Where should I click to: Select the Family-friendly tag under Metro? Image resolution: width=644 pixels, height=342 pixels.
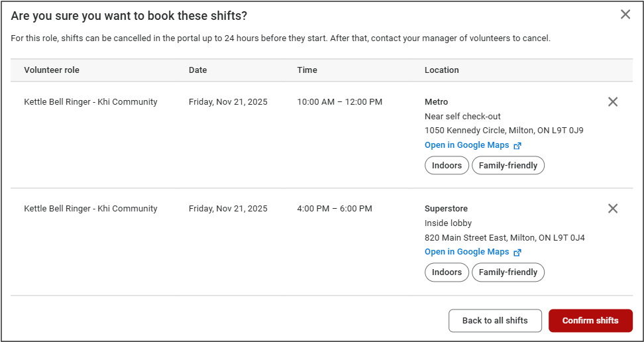[508, 166]
